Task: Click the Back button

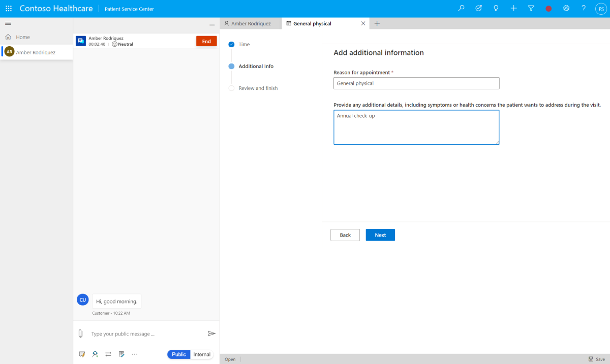Action: tap(345, 235)
